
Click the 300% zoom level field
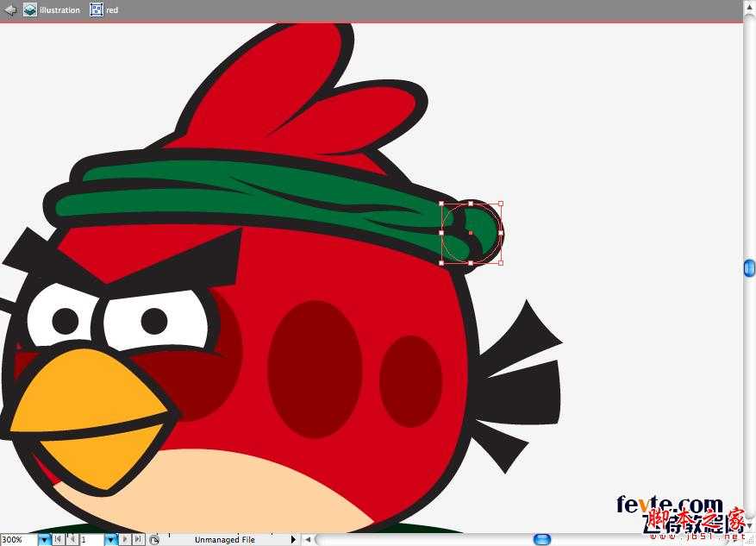(19, 540)
